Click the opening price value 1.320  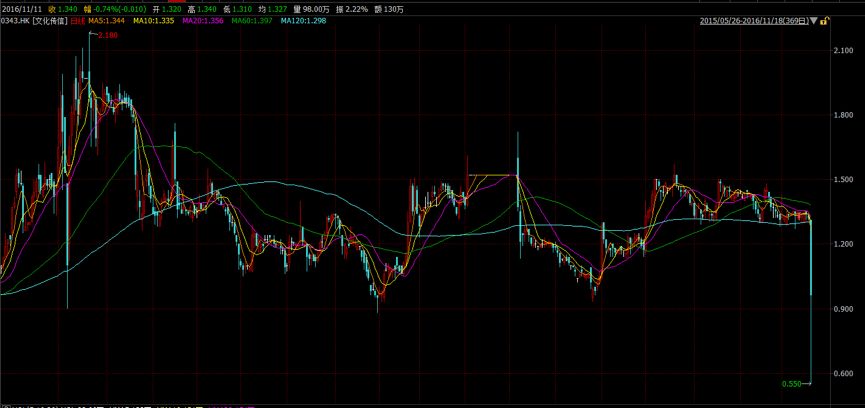(172, 9)
